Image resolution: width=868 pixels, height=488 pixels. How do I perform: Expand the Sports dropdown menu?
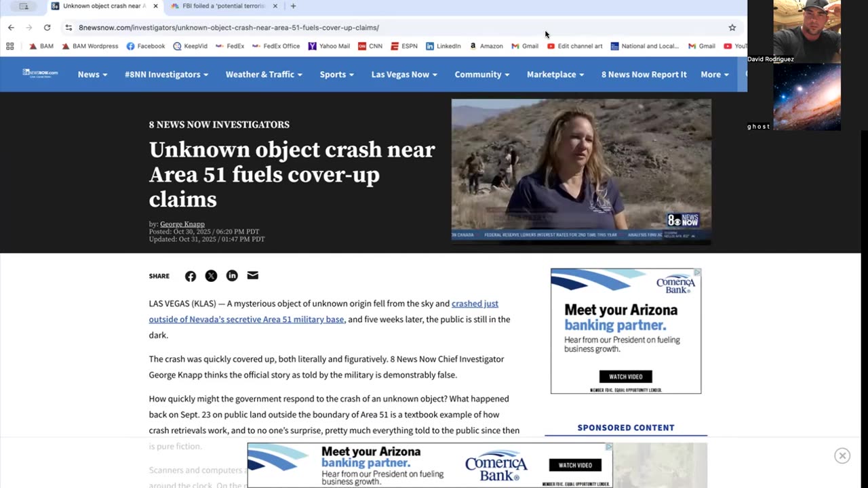pyautogui.click(x=336, y=75)
